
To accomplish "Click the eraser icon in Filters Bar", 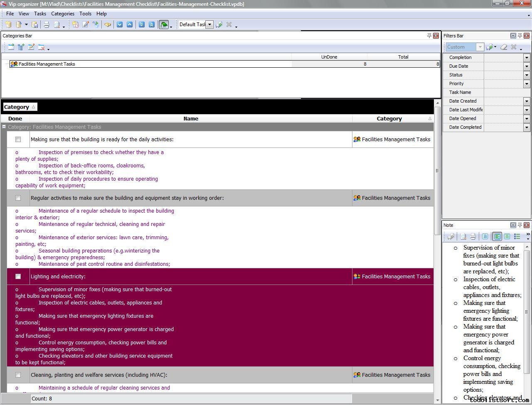I will click(504, 47).
